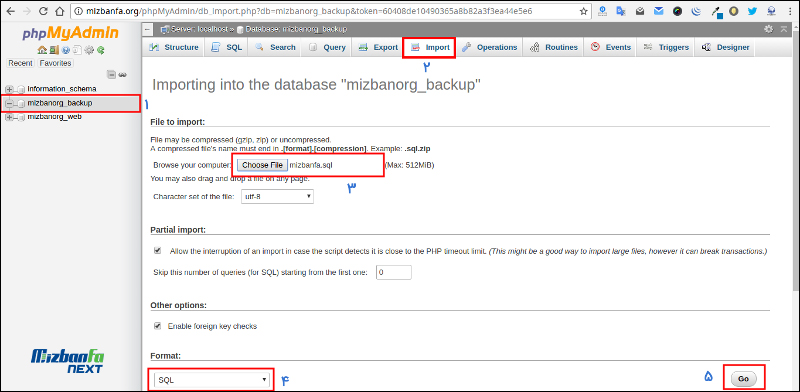Open the Triggers tab
Image resolution: width=800 pixels, height=392 pixels.
click(666, 47)
